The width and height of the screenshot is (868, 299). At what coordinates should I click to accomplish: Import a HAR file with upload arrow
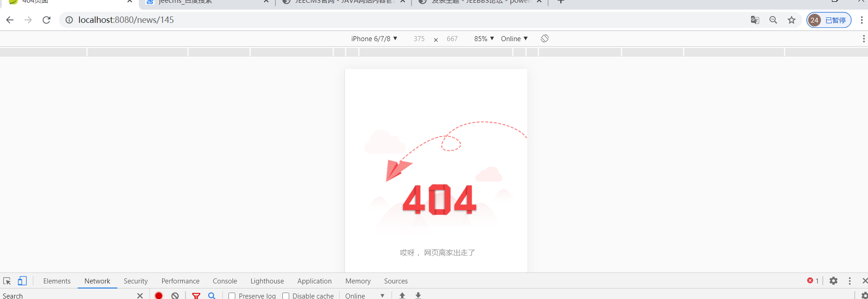(x=402, y=295)
